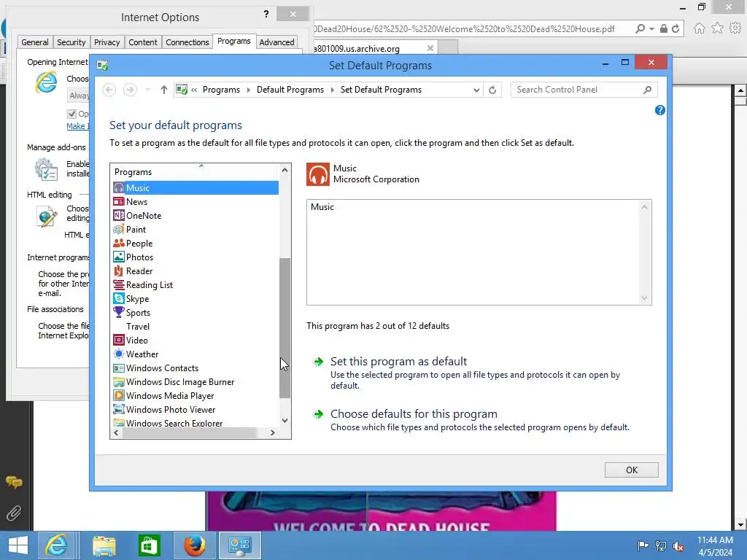
Task: Click the Reading List icon
Action: tap(119, 285)
